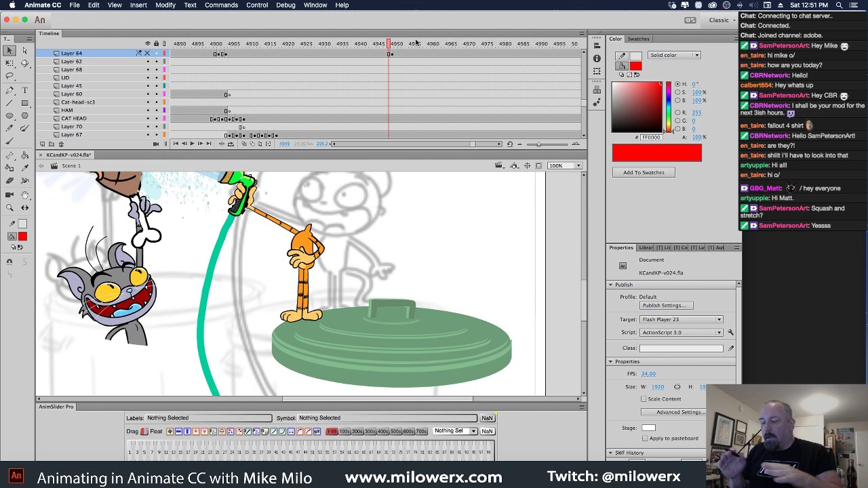Select the Eraser tool
Screen dimensions: 868x488
click(x=9, y=181)
